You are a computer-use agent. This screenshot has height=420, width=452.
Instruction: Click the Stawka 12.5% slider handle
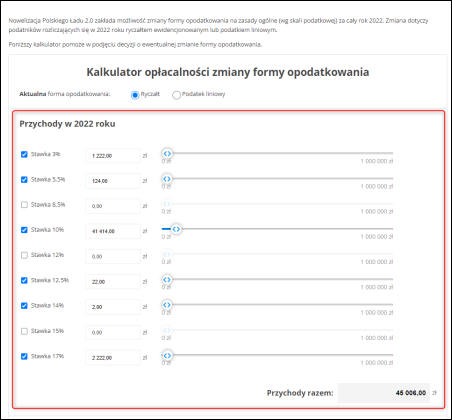click(167, 280)
